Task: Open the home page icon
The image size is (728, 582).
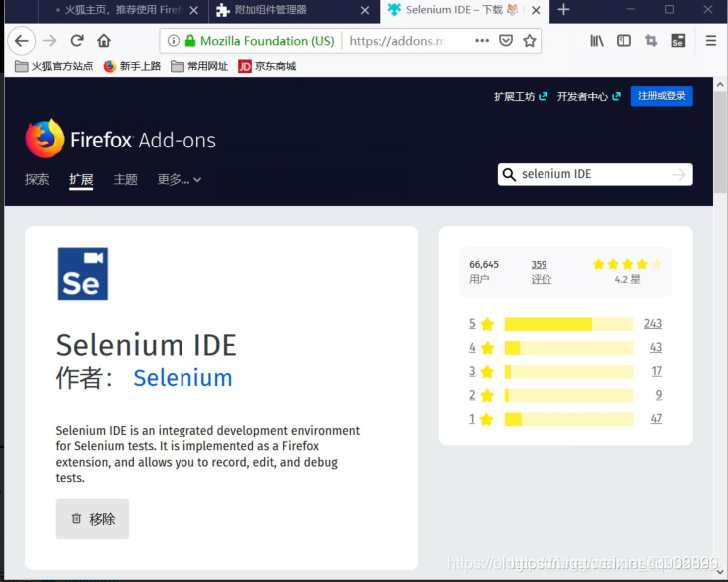Action: click(104, 41)
